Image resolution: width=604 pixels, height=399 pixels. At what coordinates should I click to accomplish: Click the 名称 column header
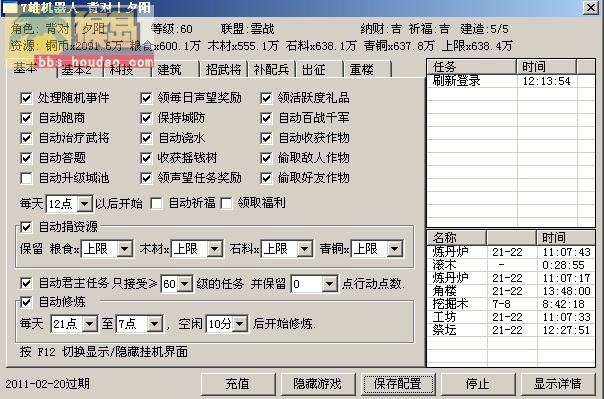tap(457, 238)
